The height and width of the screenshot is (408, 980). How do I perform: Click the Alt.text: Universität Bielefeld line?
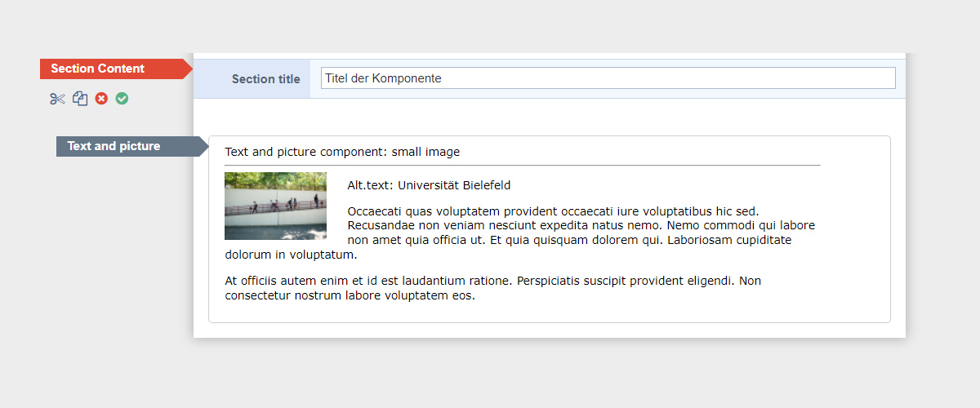pos(429,185)
